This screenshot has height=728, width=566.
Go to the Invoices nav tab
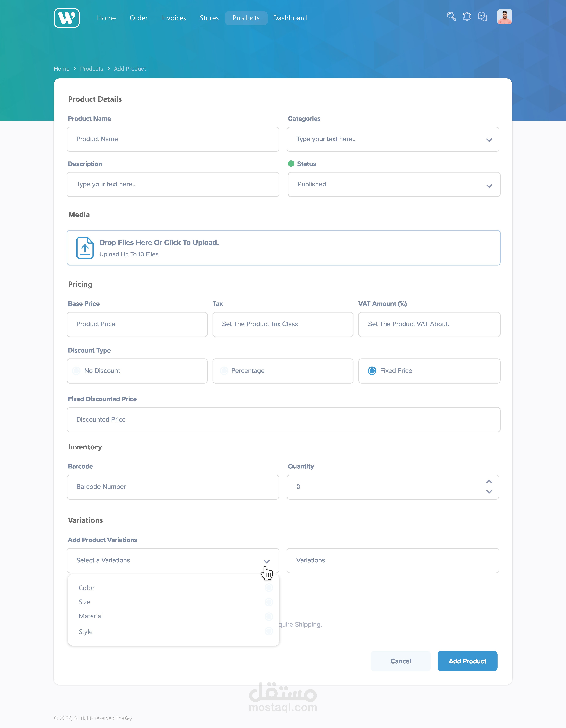coord(174,18)
